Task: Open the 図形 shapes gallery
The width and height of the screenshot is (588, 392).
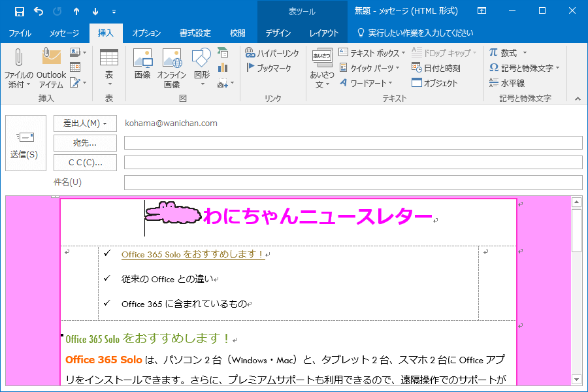Action: (x=202, y=67)
